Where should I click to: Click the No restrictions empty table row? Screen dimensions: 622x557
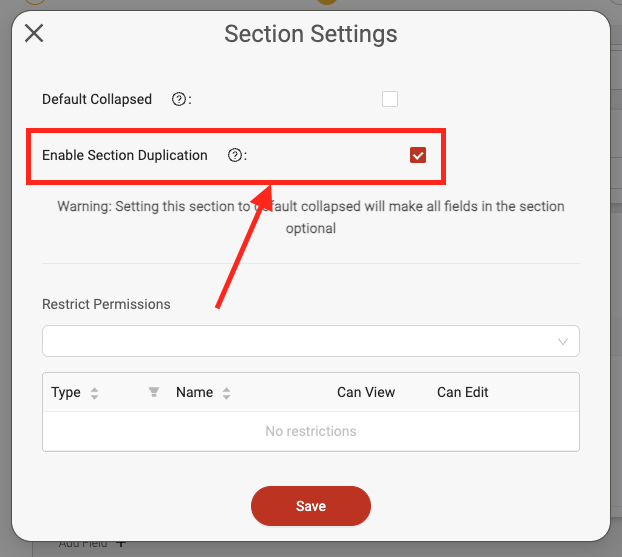311,431
